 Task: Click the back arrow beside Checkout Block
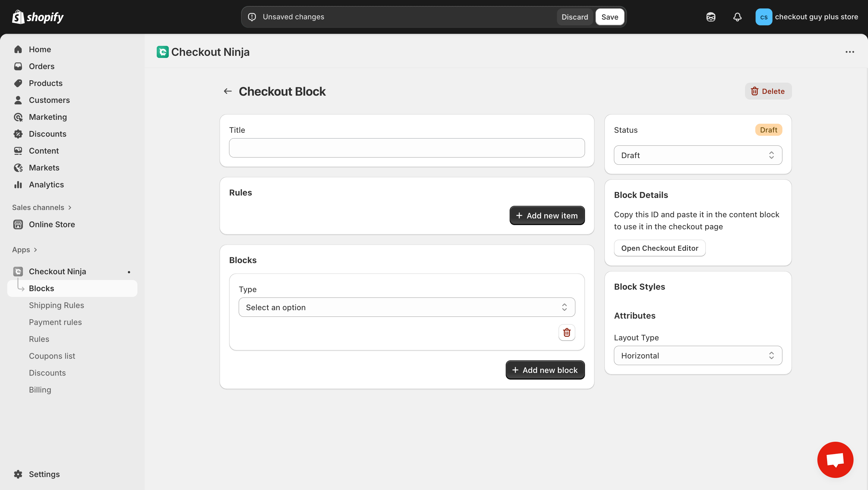pos(228,91)
